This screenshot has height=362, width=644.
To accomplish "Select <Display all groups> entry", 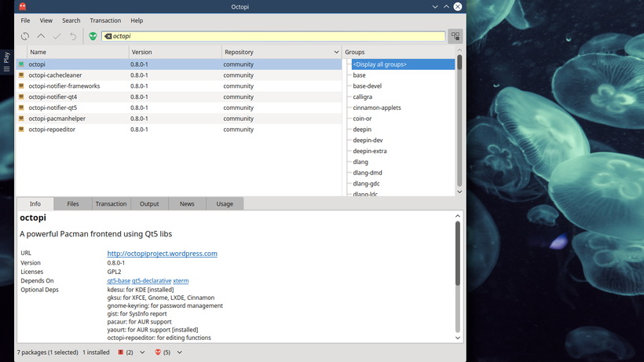I will [x=403, y=64].
